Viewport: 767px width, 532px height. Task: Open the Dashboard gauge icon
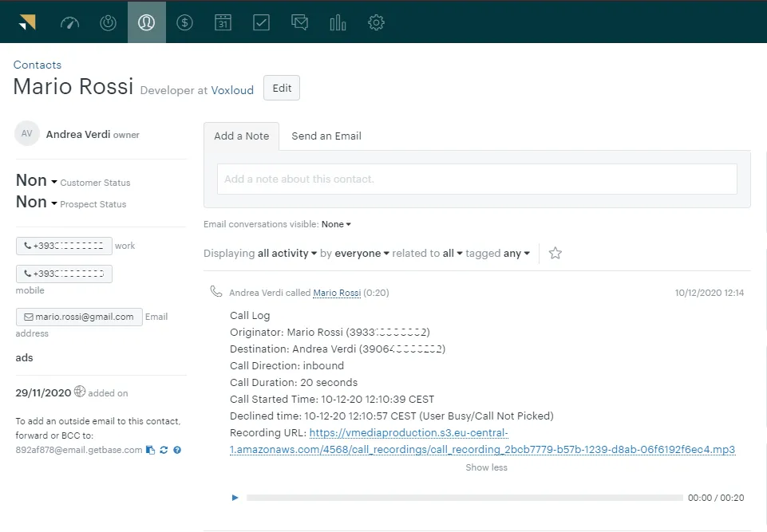tap(69, 22)
